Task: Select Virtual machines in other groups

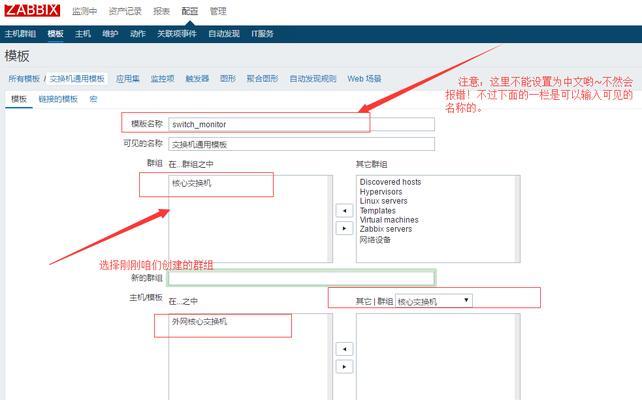Action: [x=389, y=220]
